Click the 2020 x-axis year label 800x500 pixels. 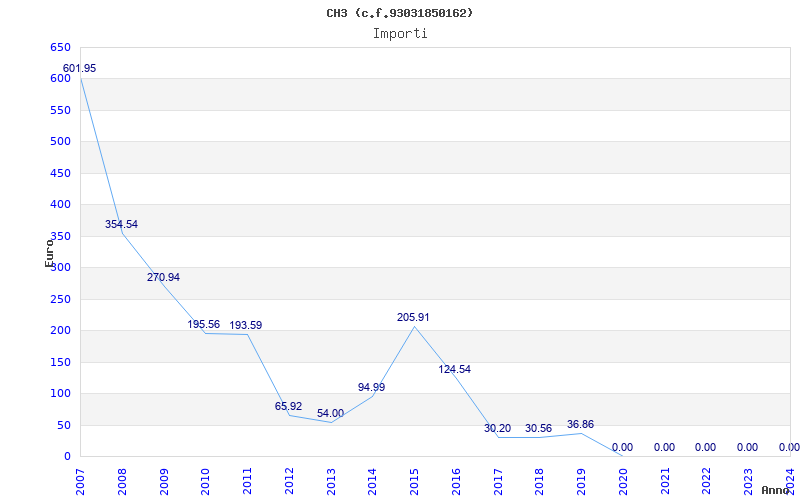pyautogui.click(x=623, y=482)
